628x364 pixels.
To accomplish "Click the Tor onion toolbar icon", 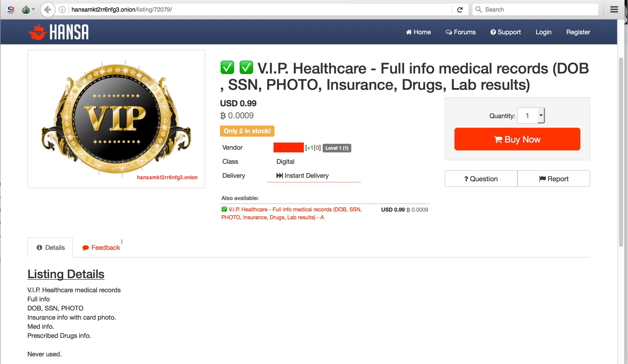I will (x=26, y=9).
